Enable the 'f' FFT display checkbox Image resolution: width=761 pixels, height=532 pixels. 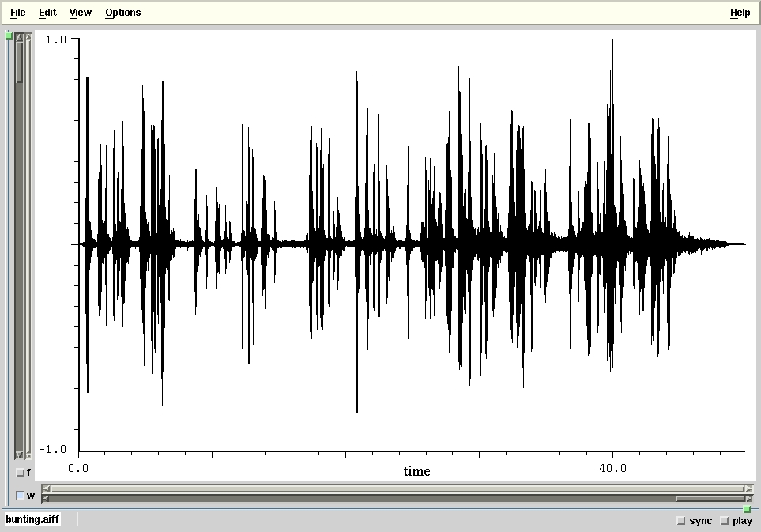coord(21,473)
